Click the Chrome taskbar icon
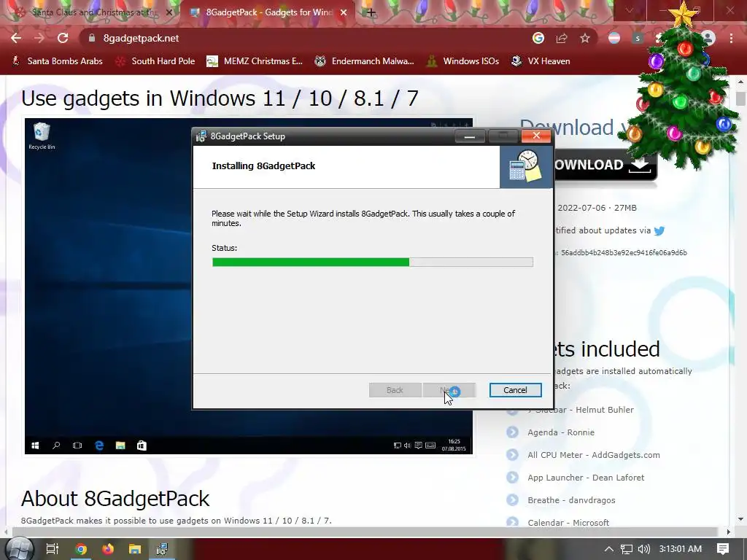The width and height of the screenshot is (747, 560). pos(81,549)
